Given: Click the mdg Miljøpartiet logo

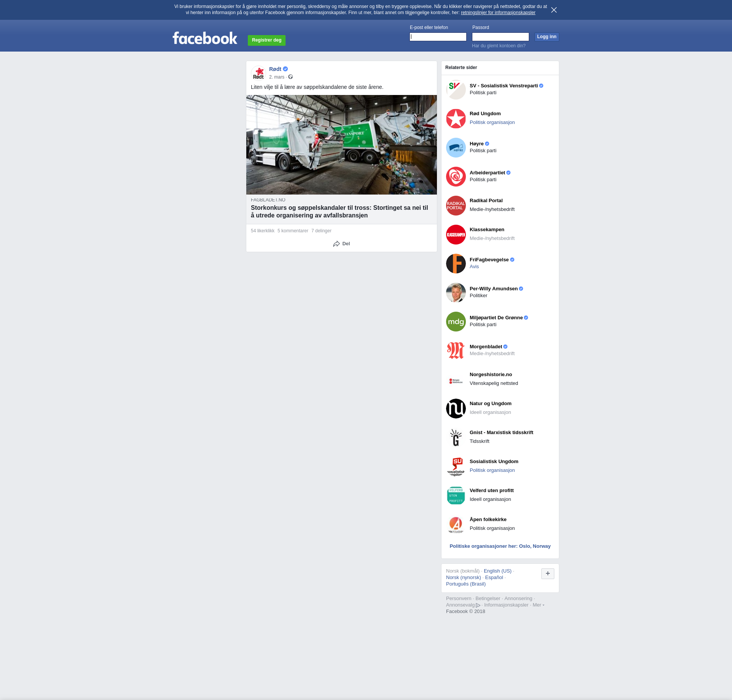Looking at the screenshot, I should coord(456,322).
